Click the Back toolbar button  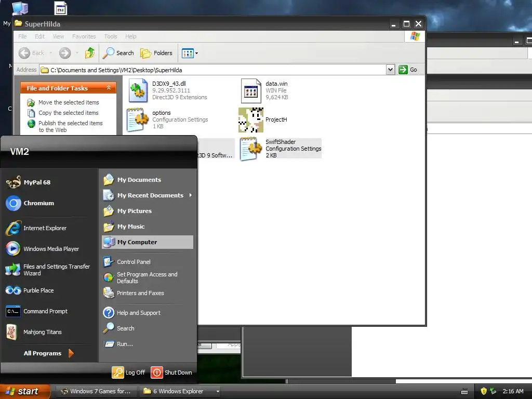(x=31, y=53)
